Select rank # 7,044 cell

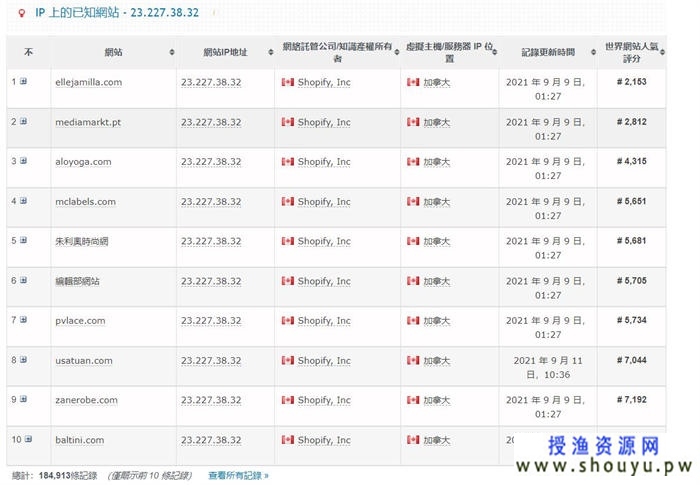pyautogui.click(x=631, y=360)
